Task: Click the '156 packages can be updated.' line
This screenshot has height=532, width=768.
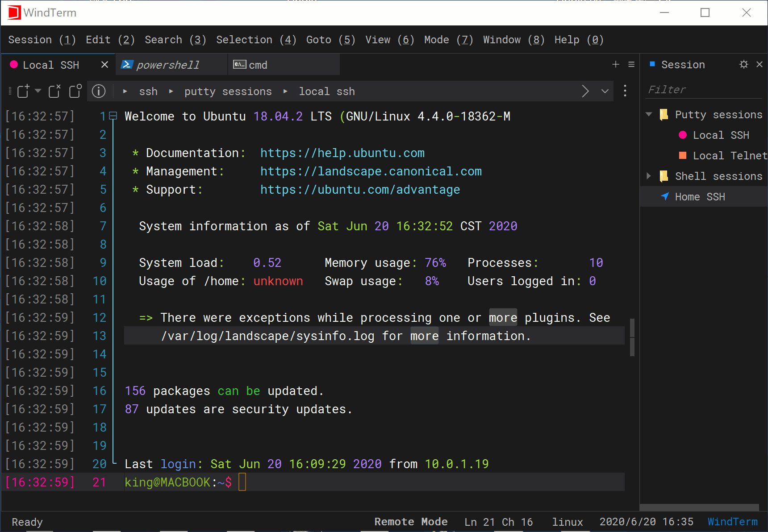Action: (224, 391)
